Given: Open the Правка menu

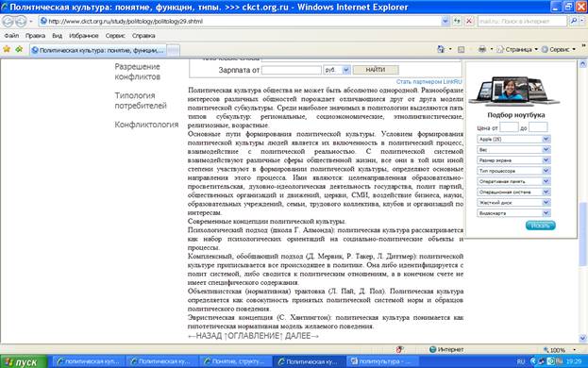Looking at the screenshot, I should (x=35, y=36).
